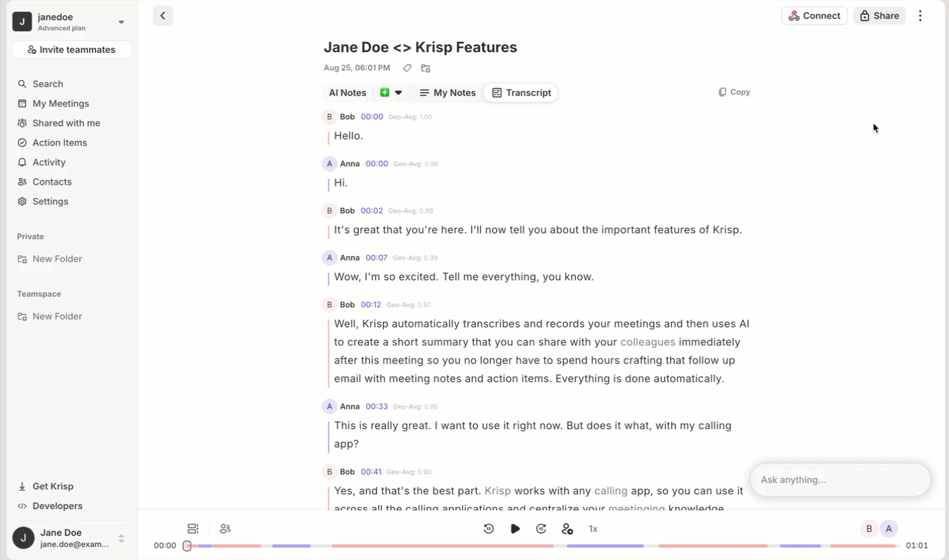Click the back arrow icon

[x=163, y=16]
